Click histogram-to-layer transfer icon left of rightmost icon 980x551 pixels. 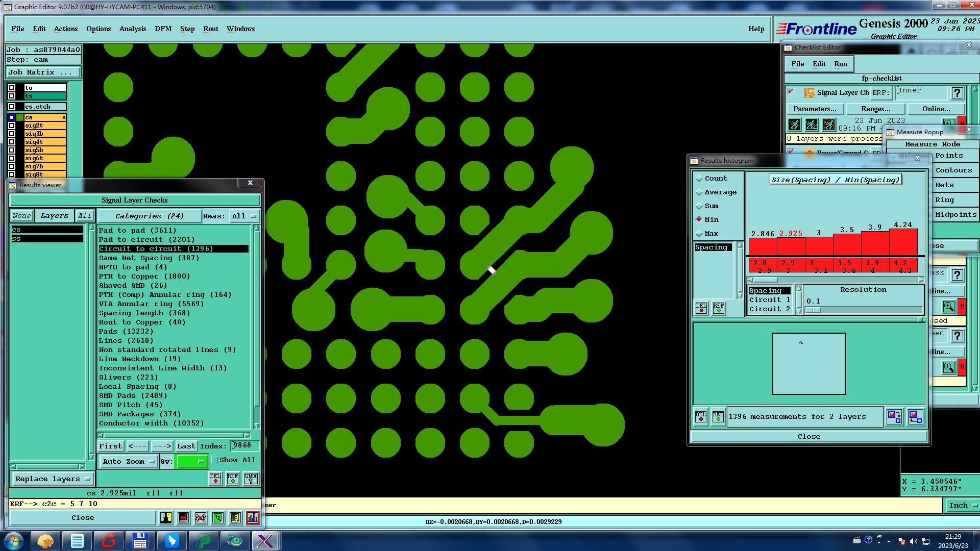point(894,416)
